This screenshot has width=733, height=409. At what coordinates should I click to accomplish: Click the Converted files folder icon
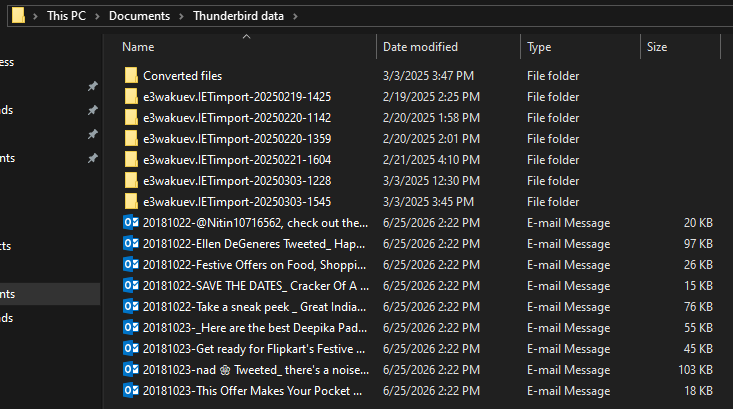click(x=131, y=75)
